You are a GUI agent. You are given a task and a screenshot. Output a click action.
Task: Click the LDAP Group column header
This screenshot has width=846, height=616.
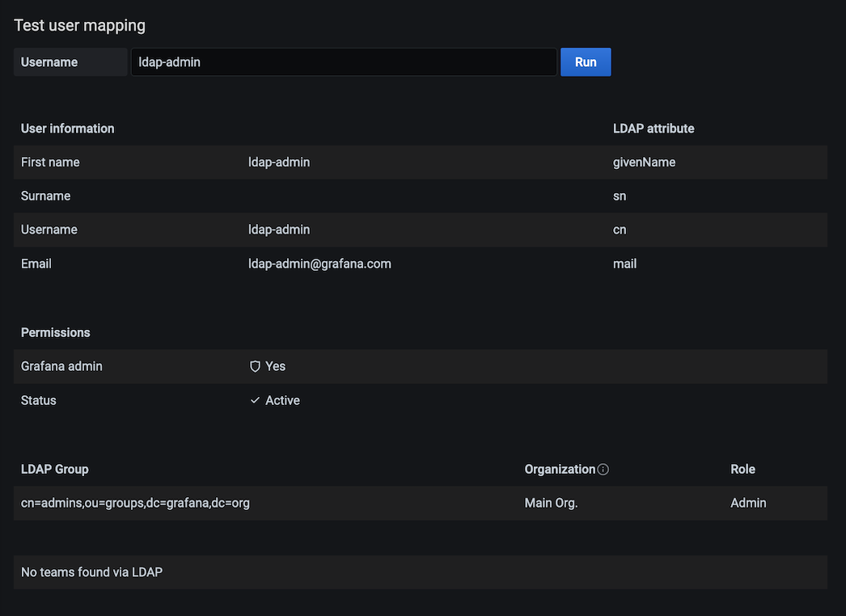click(x=54, y=469)
